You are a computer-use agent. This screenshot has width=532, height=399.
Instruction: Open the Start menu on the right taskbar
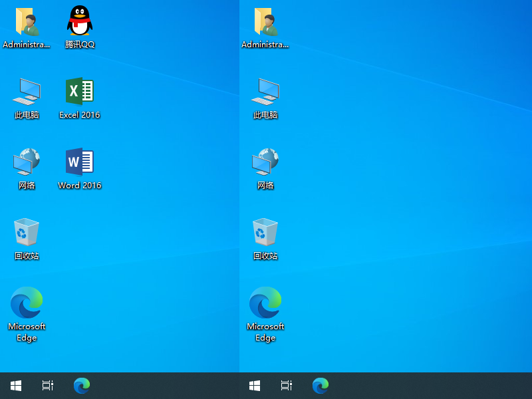point(254,385)
